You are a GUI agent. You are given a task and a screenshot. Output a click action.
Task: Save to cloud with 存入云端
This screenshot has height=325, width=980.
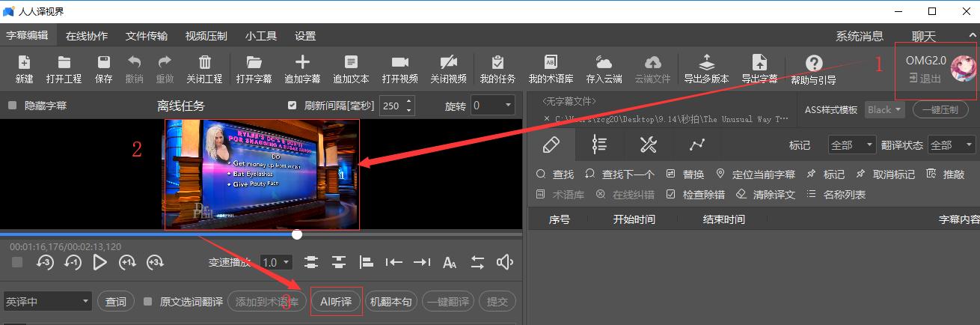click(x=604, y=69)
